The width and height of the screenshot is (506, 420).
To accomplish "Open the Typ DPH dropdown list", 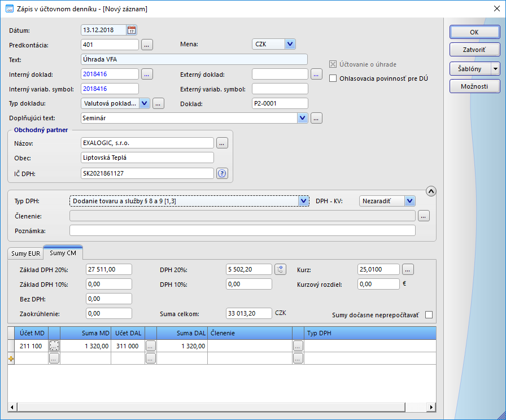I will 304,201.
